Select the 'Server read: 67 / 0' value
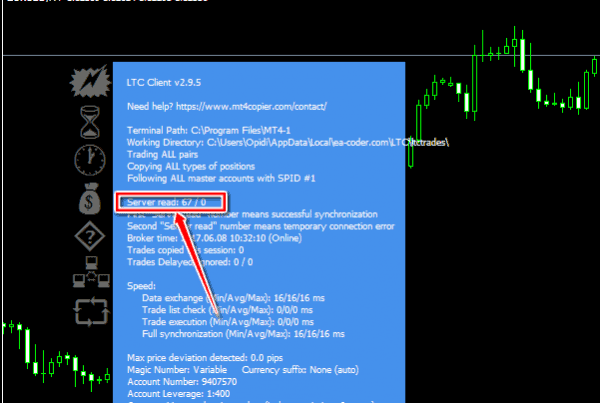 (166, 202)
